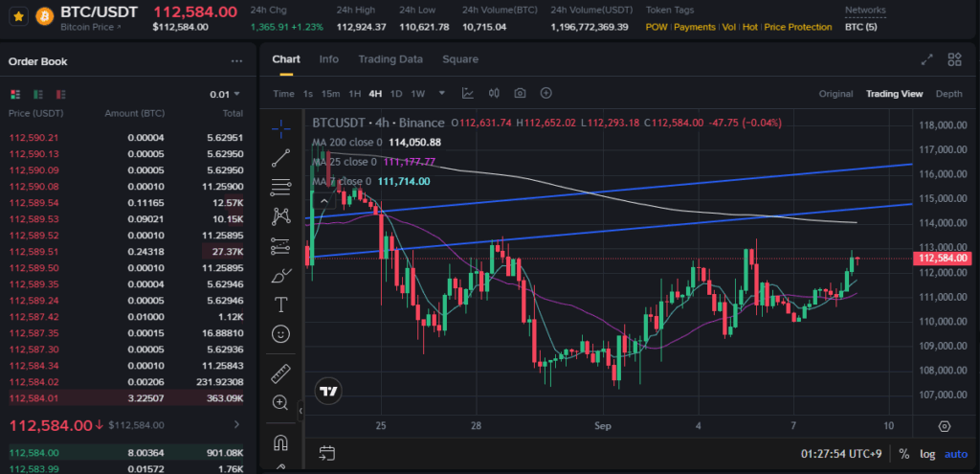Viewport: 980px width, 474px height.
Task: Open the emoji icons tool
Action: click(281, 334)
